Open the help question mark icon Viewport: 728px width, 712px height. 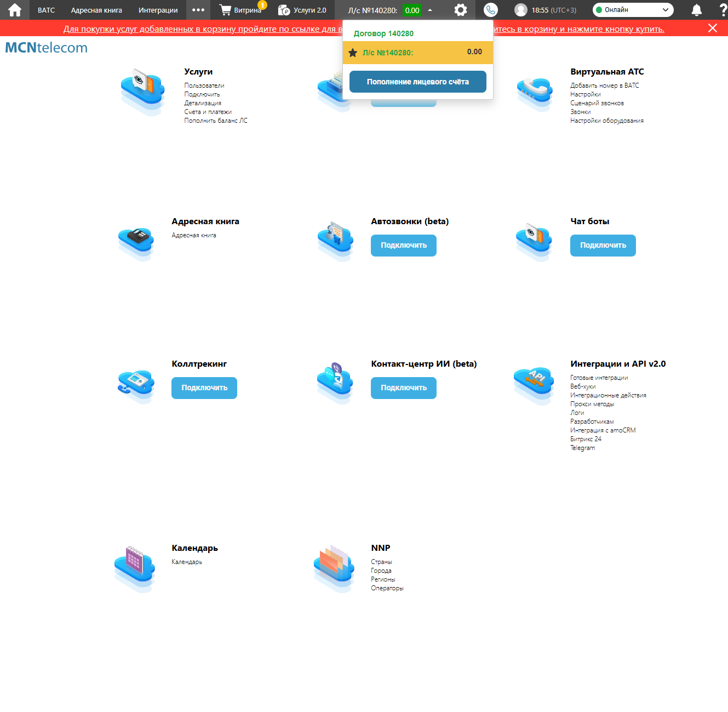(723, 10)
